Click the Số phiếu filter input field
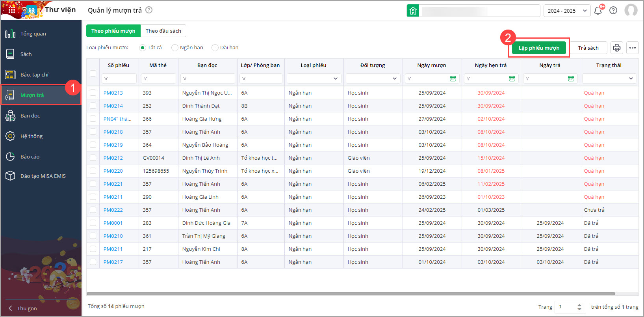The width and height of the screenshot is (644, 317). pyautogui.click(x=121, y=78)
